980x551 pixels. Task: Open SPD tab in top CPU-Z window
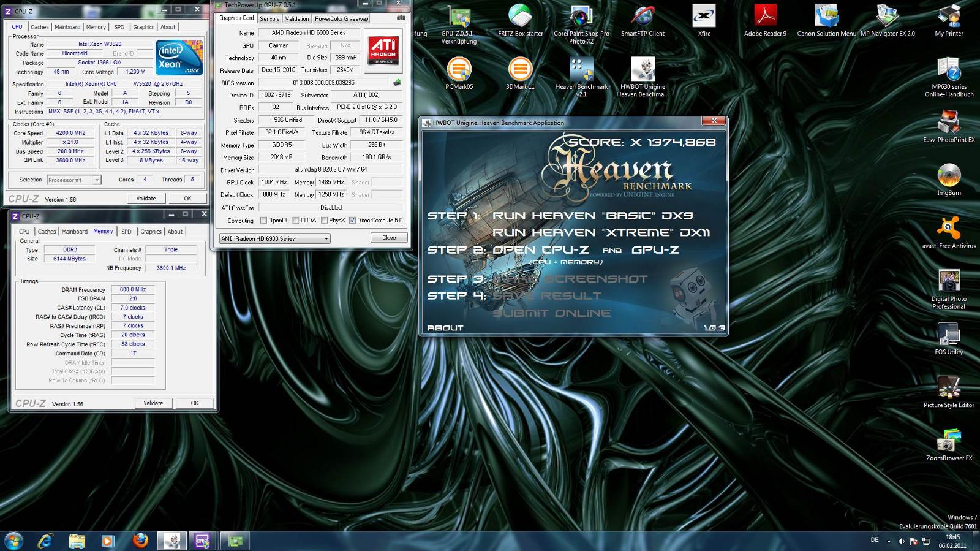pos(119,27)
